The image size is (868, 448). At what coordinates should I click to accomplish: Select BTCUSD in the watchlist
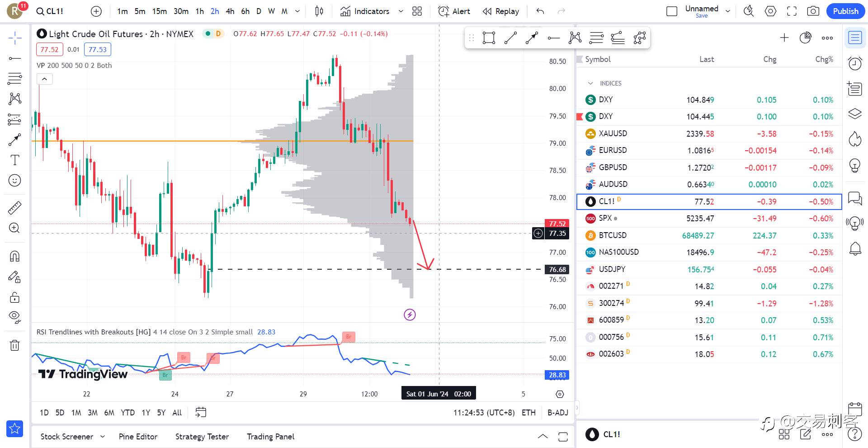coord(709,235)
